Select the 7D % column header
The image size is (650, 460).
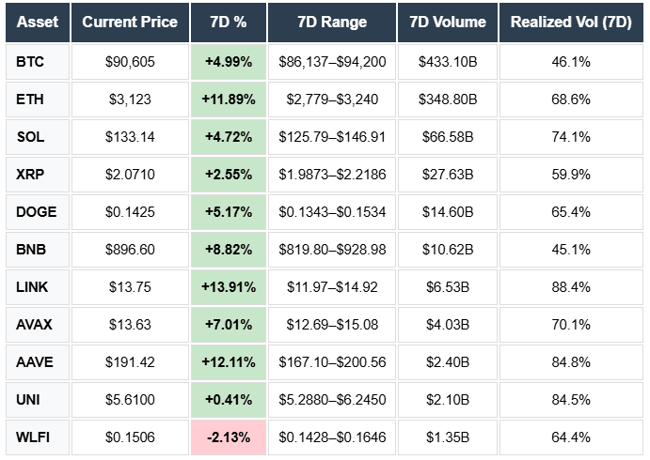point(229,22)
